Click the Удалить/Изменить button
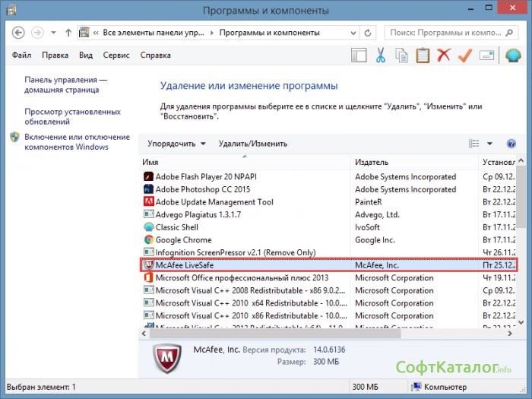Viewport: 532px width, 399px height. point(252,144)
